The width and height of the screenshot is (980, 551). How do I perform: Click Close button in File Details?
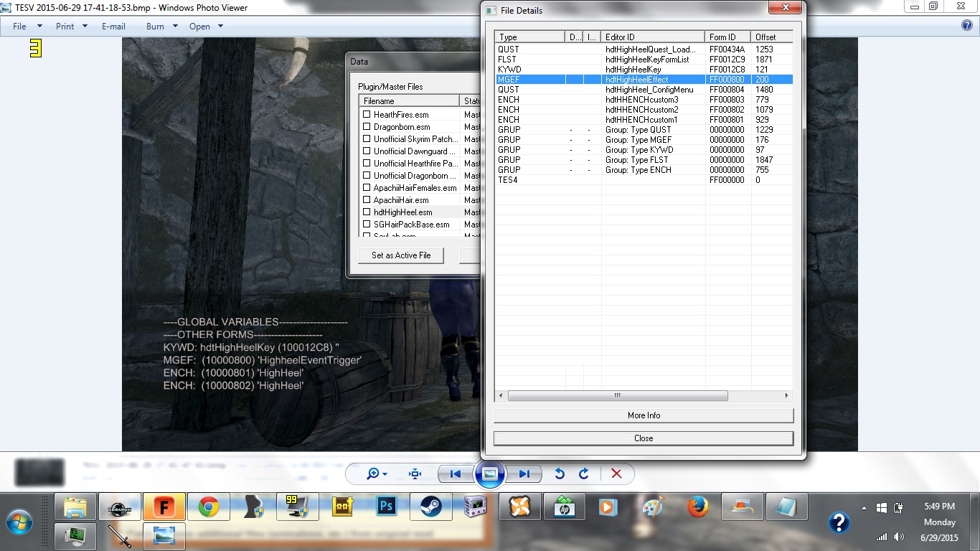point(644,438)
